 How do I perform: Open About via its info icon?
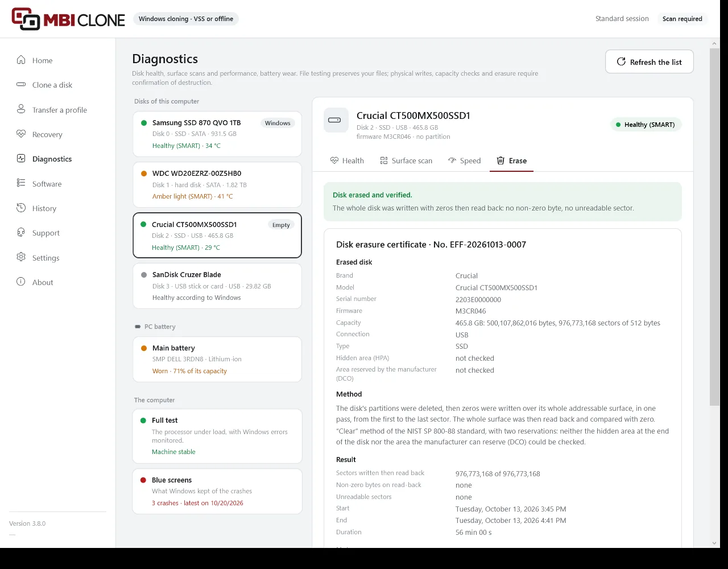coord(21,282)
